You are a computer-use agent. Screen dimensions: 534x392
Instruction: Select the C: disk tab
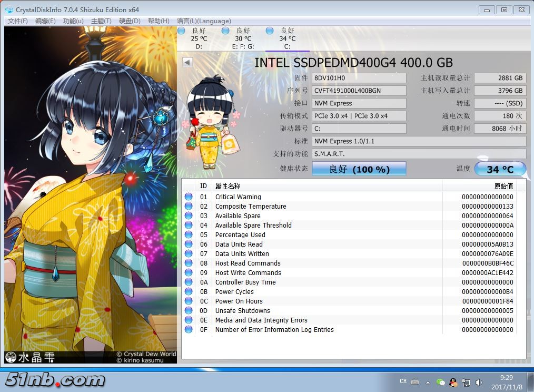286,39
